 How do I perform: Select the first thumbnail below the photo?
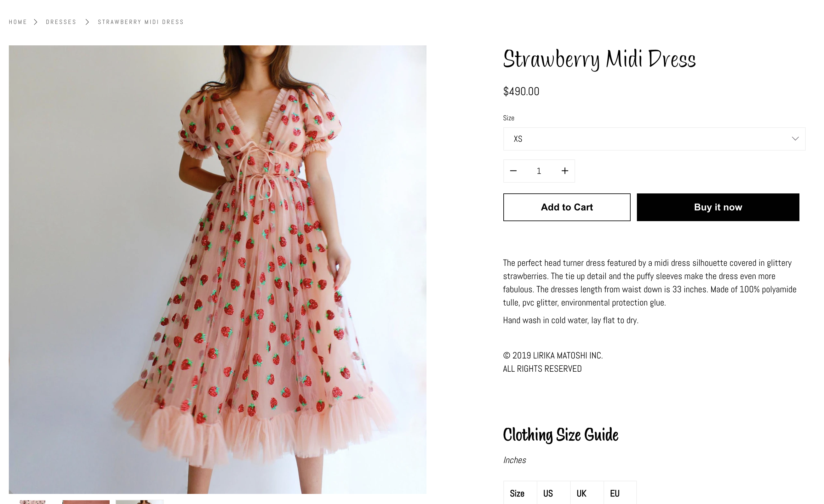[x=32, y=502]
